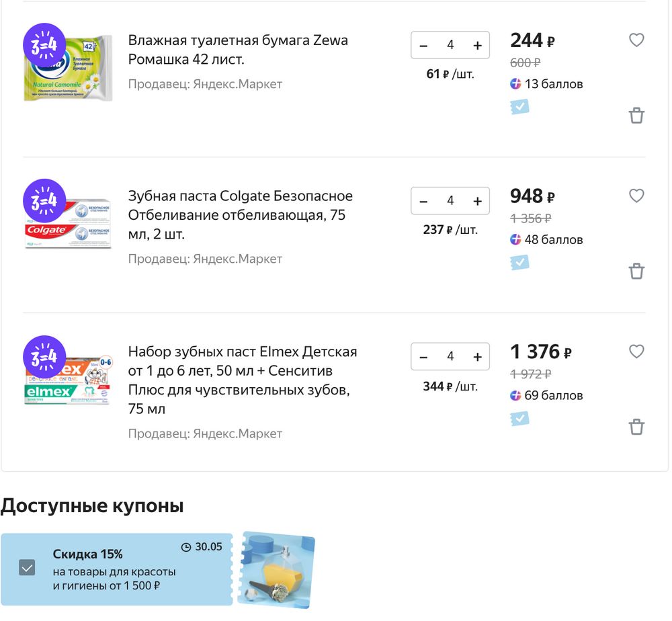672x621 pixels.
Task: Uncheck the 15% discount coupon checkbox
Action: pyautogui.click(x=27, y=569)
